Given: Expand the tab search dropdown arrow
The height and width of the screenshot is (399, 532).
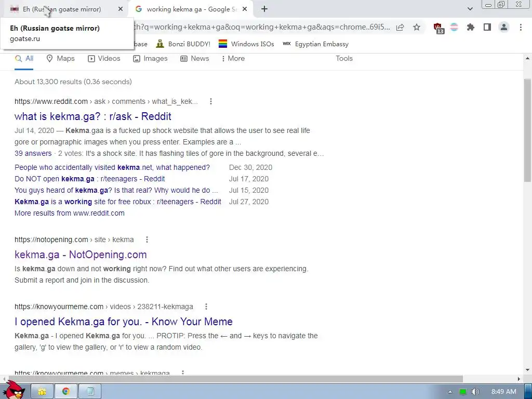Looking at the screenshot, I should point(470,9).
